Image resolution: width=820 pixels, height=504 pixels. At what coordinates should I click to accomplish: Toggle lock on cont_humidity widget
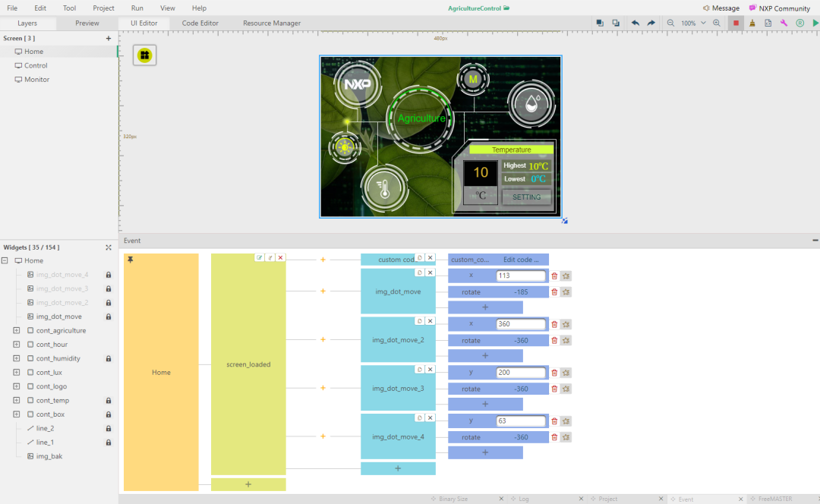click(109, 359)
